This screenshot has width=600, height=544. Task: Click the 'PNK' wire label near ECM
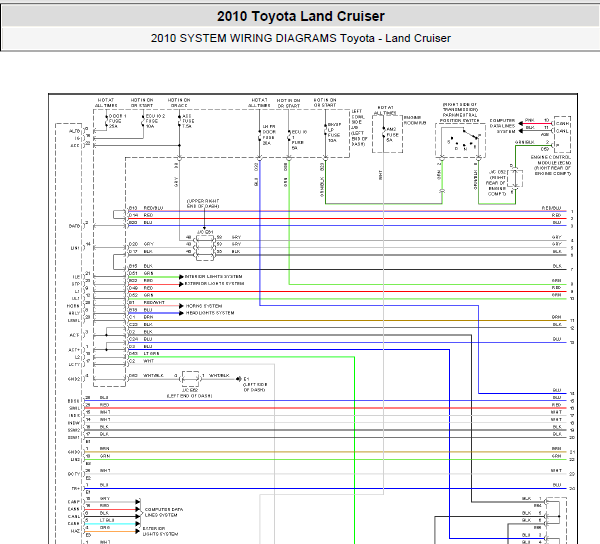pyautogui.click(x=530, y=120)
